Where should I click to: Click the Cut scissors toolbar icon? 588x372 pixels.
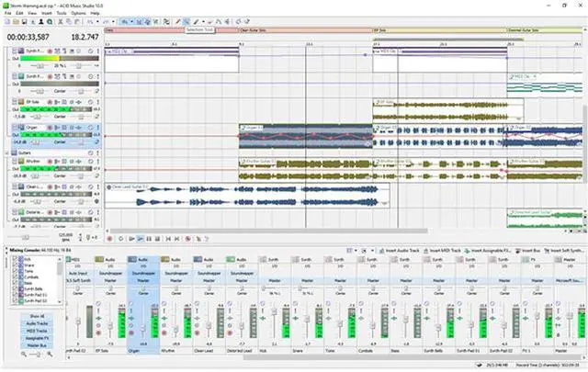click(60, 22)
